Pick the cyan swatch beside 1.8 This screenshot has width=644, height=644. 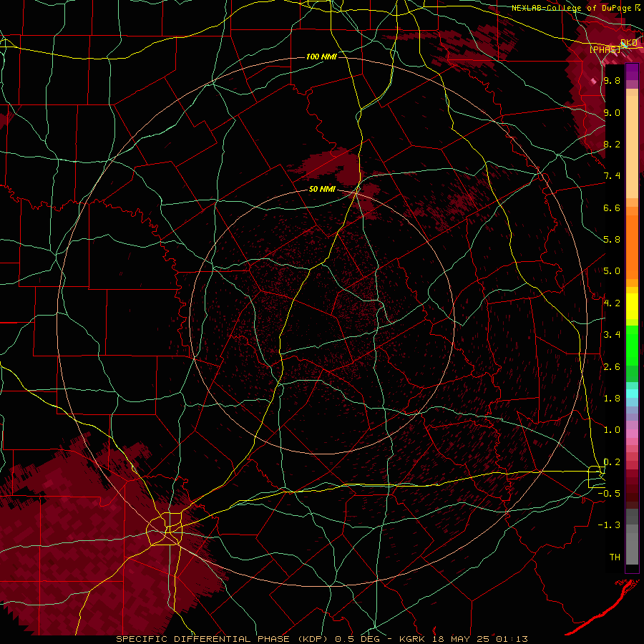pyautogui.click(x=632, y=394)
